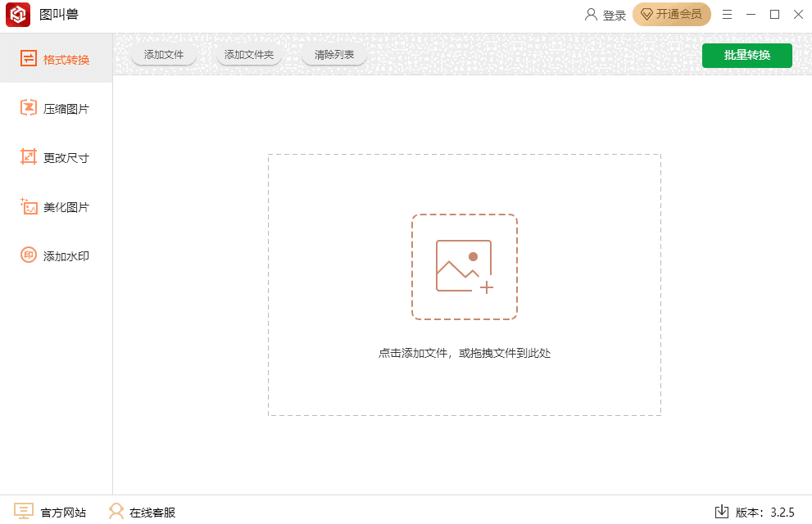Switch to the 压缩图片 tab label
Screen dimensions: 812x524
point(66,109)
